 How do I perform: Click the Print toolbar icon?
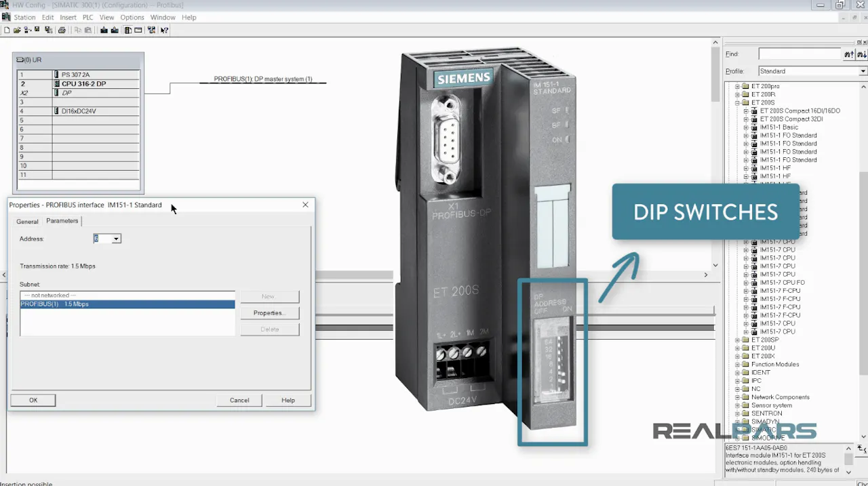[x=62, y=30]
